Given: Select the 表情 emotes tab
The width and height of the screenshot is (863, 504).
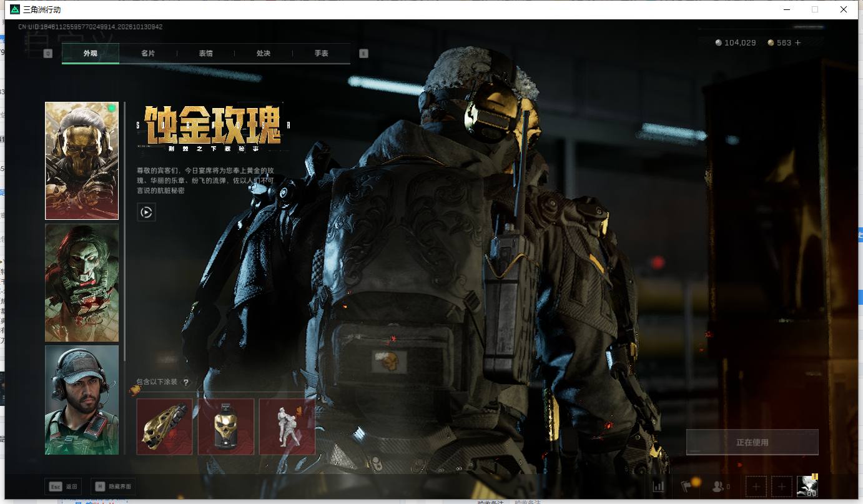Looking at the screenshot, I should (x=205, y=54).
